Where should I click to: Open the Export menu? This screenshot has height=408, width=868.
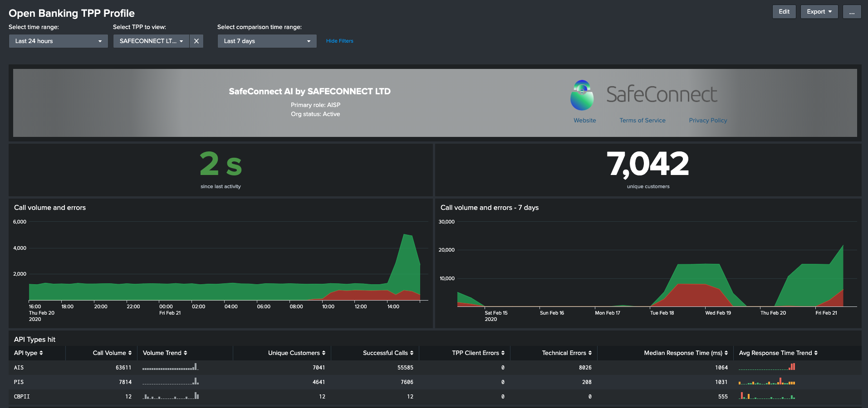coord(819,12)
